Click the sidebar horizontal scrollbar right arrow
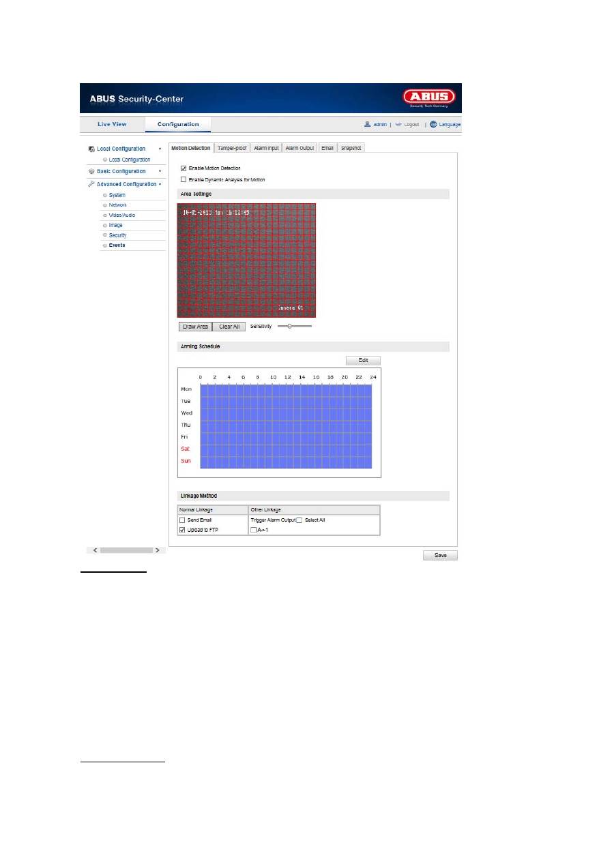This screenshot has height=868, width=614. click(157, 549)
